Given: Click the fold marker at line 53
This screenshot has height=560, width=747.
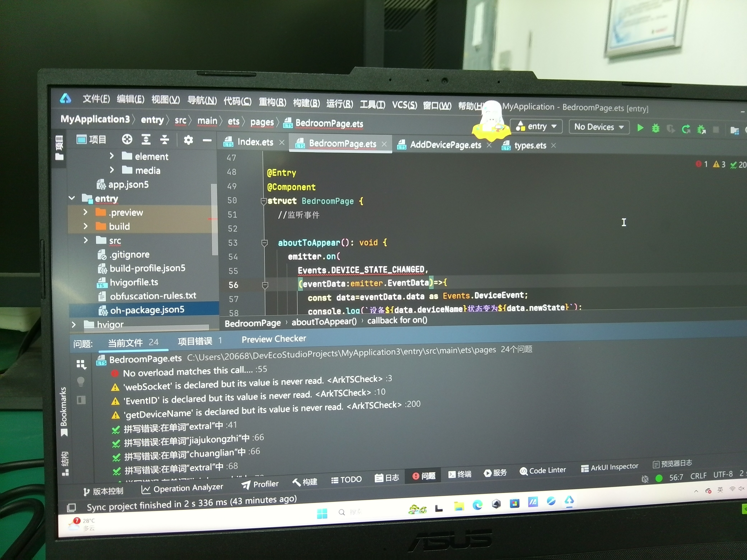Looking at the screenshot, I should [265, 243].
